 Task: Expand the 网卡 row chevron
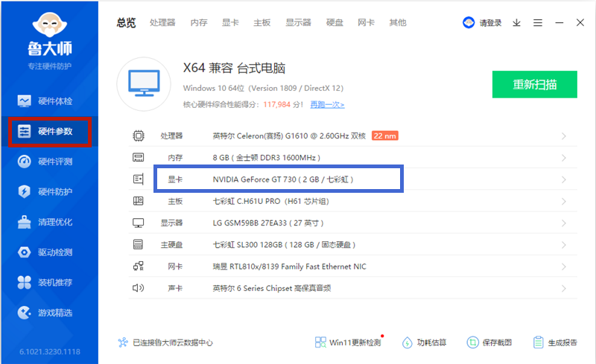coord(564,266)
